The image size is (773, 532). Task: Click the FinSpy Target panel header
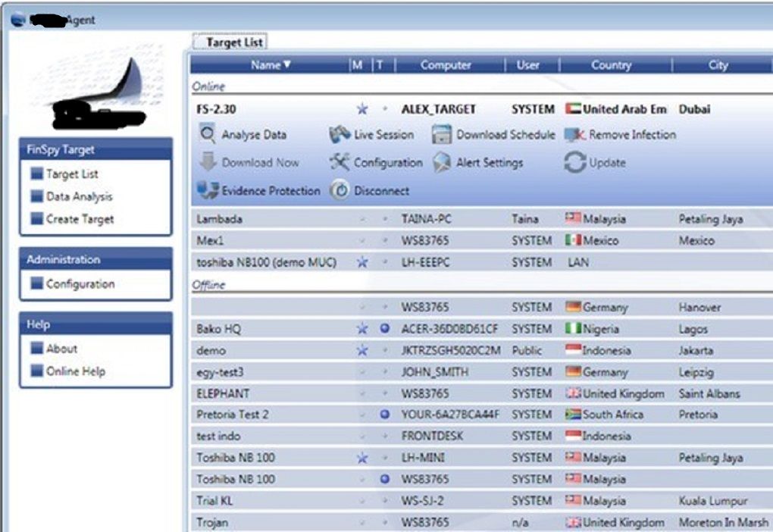pyautogui.click(x=95, y=149)
